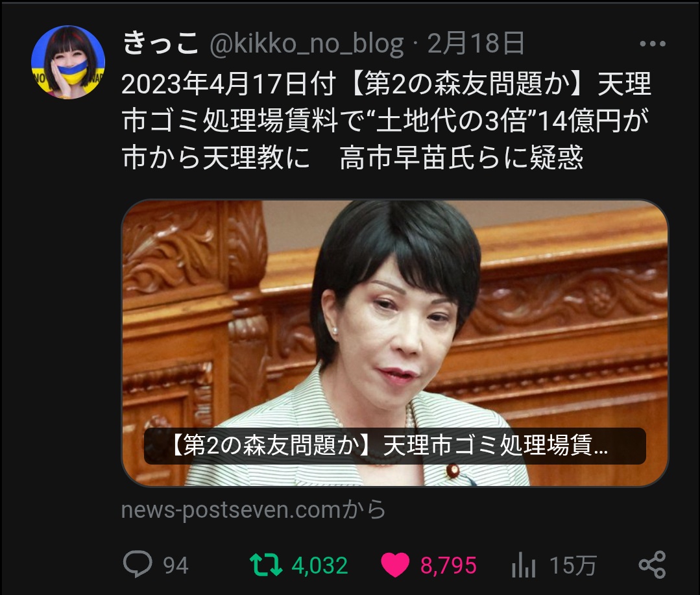
Task: Tap the share icon
Action: [x=652, y=565]
